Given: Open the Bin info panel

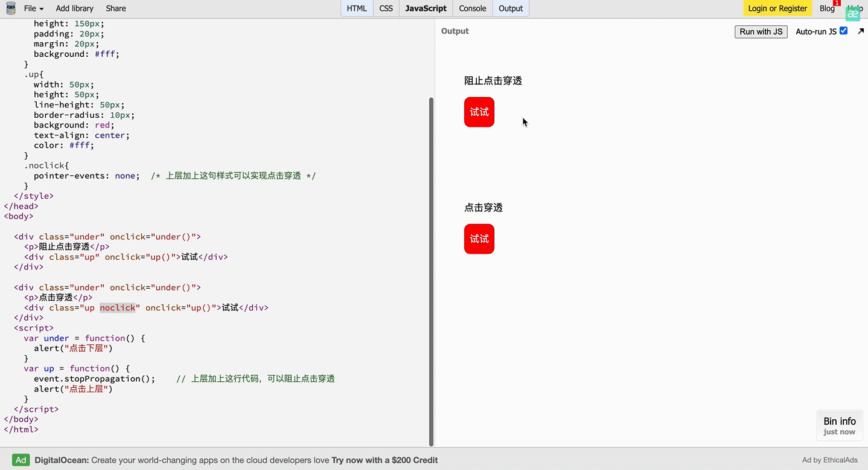Looking at the screenshot, I should click(x=840, y=425).
